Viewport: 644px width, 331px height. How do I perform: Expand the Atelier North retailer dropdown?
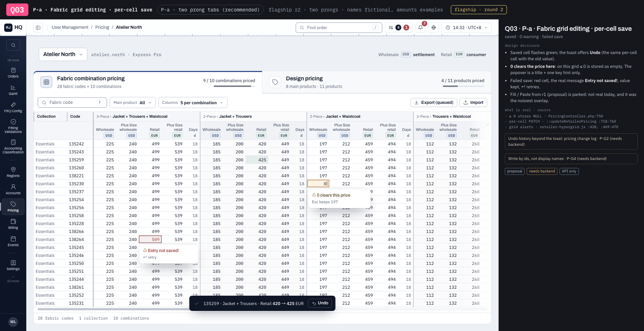coord(63,54)
